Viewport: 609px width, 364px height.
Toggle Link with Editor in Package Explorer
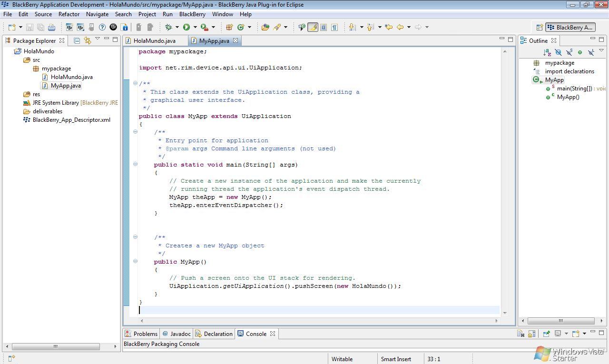coord(87,40)
